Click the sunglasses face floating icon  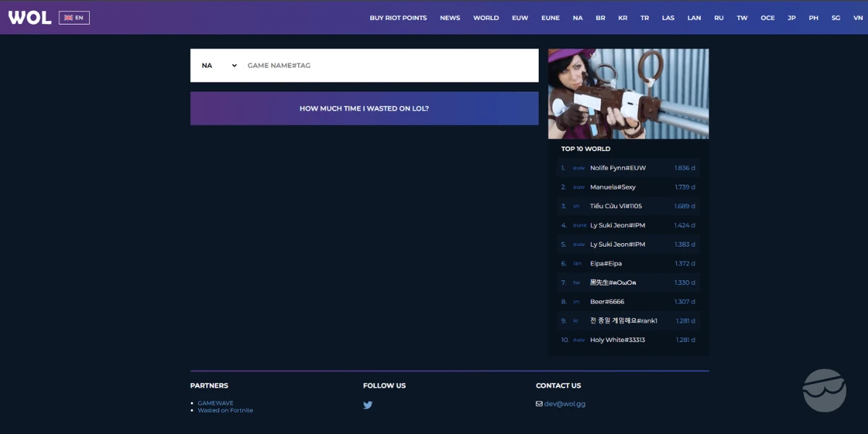coord(825,391)
